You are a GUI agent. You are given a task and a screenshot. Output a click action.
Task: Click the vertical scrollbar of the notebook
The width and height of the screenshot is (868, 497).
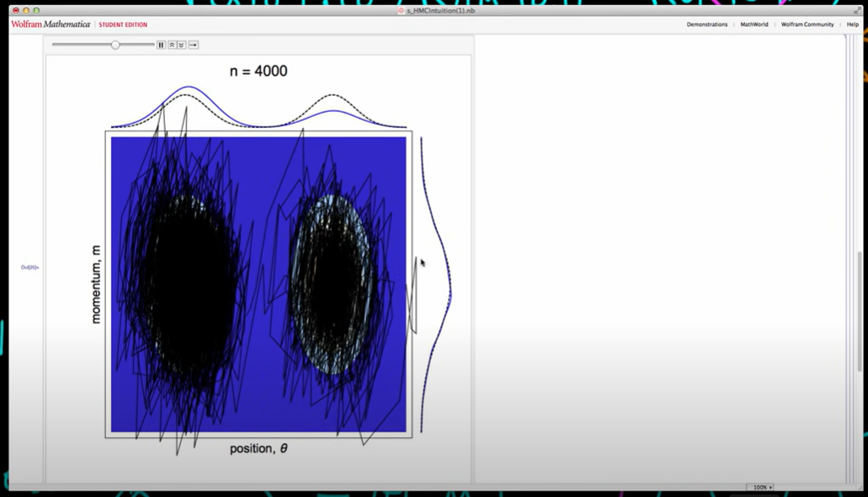tap(860, 310)
